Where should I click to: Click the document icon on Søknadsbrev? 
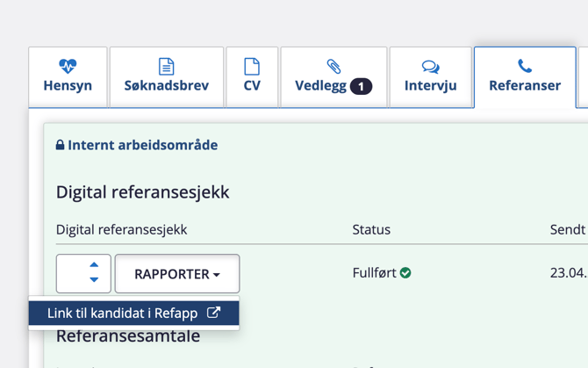167,67
